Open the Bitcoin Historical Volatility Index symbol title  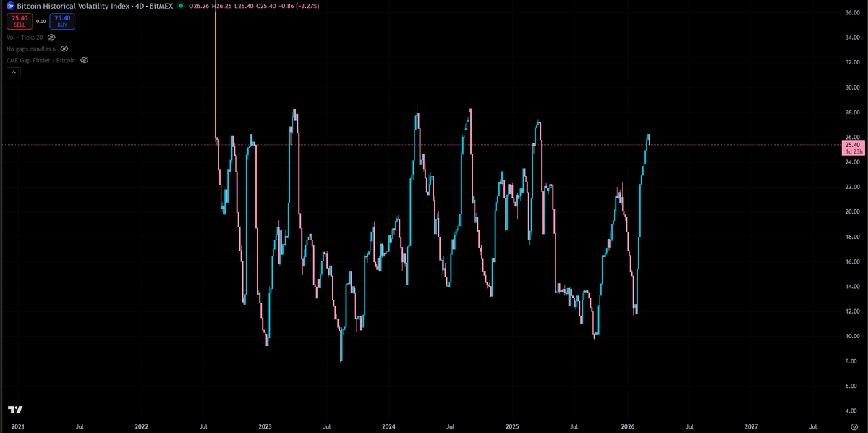pos(95,6)
